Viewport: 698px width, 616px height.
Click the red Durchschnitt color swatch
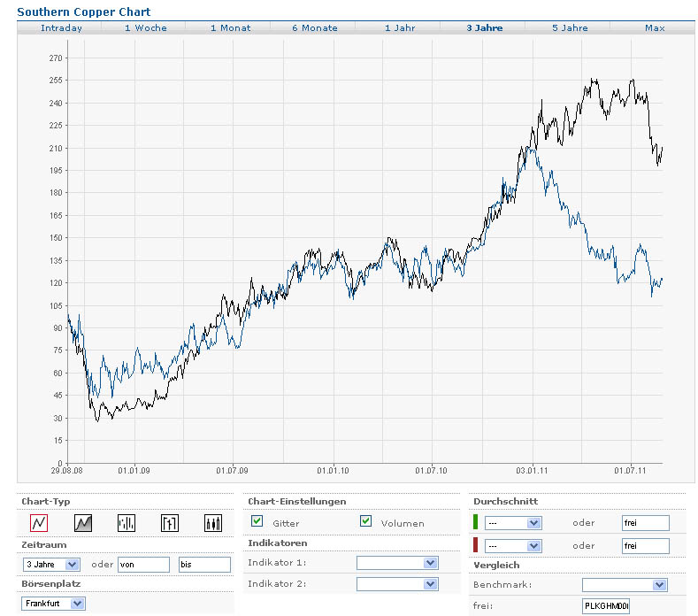(x=476, y=545)
